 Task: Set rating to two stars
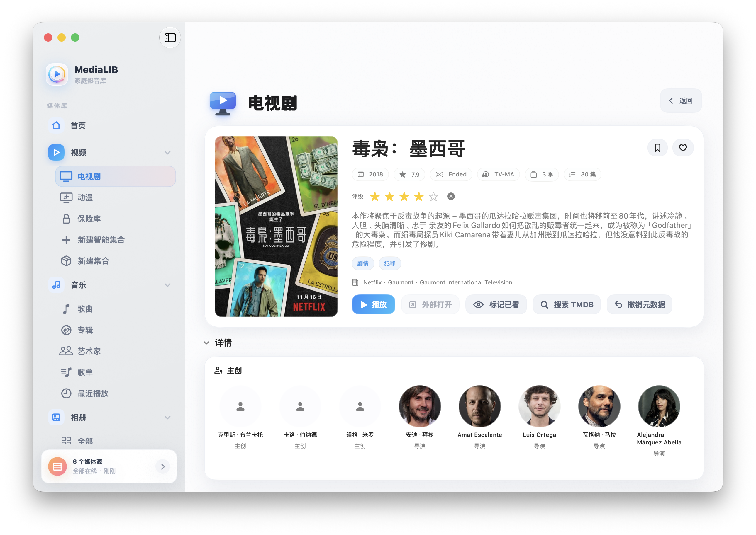[390, 197]
